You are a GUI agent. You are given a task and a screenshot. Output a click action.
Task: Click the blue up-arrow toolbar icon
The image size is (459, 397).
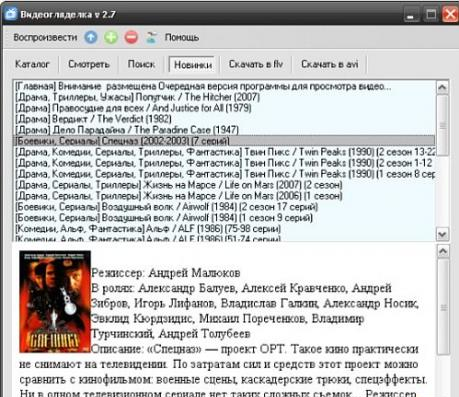91,37
